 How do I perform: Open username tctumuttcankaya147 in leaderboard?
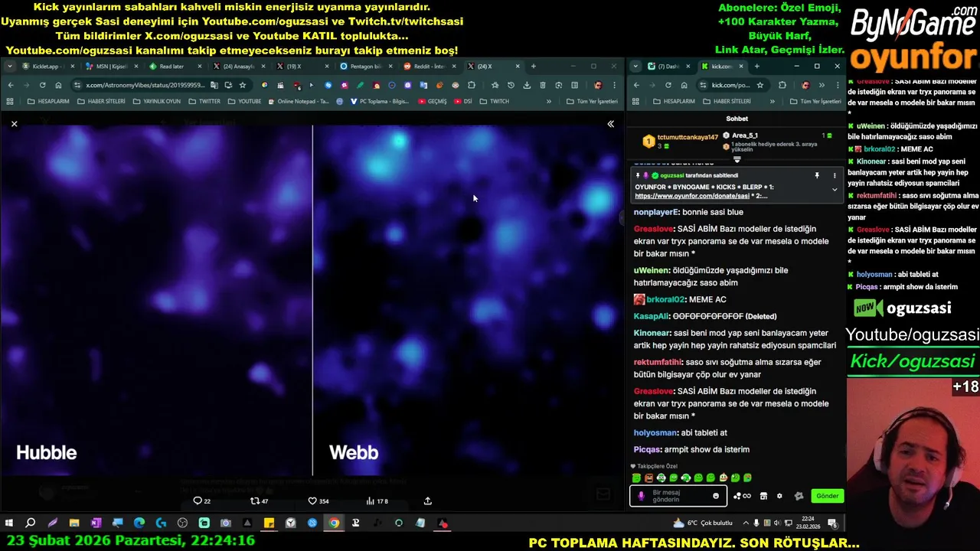[688, 138]
